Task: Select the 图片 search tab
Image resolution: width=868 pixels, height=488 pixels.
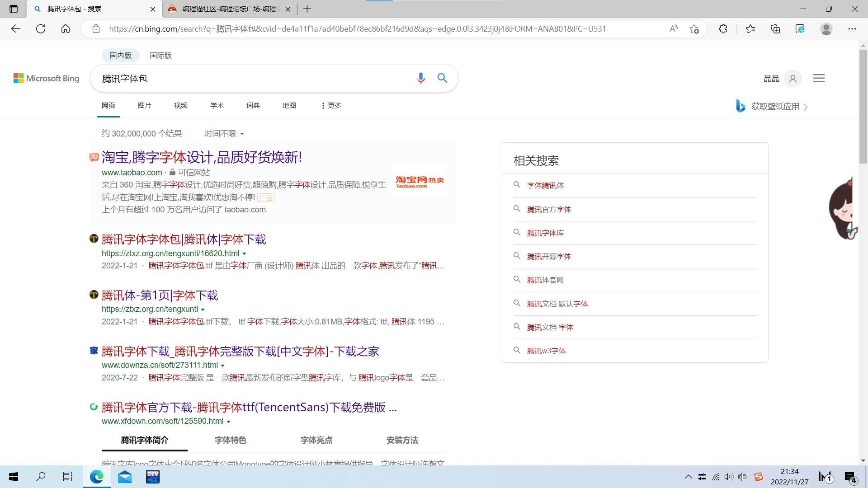Action: tap(145, 105)
